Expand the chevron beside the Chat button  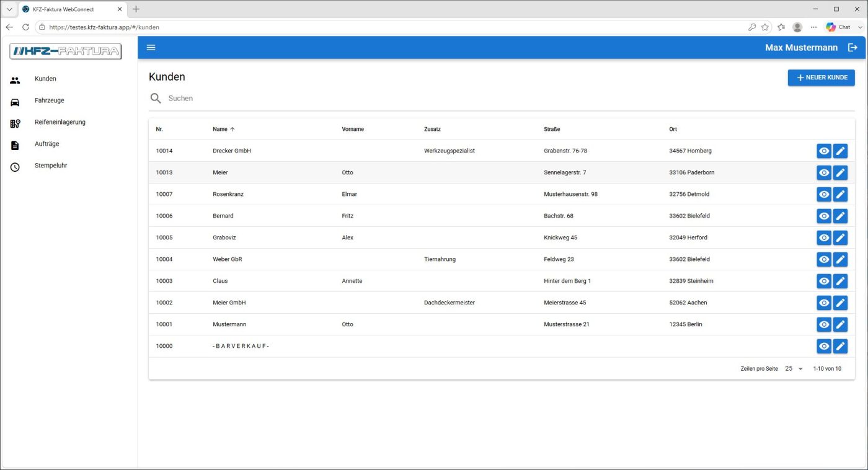pos(860,27)
